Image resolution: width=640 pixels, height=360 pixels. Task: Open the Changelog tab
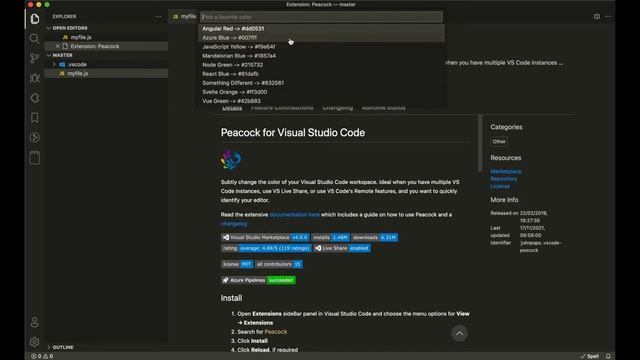pos(338,109)
